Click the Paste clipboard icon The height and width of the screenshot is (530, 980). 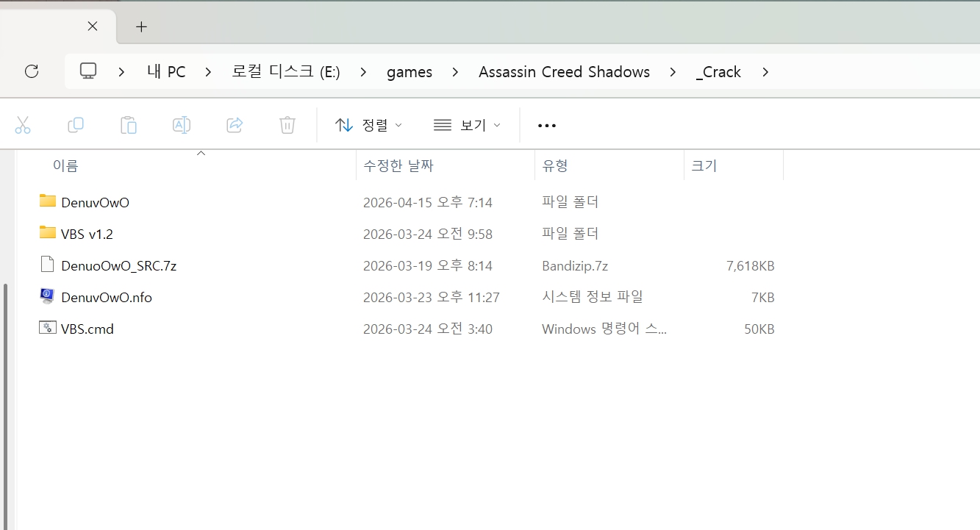pyautogui.click(x=129, y=125)
